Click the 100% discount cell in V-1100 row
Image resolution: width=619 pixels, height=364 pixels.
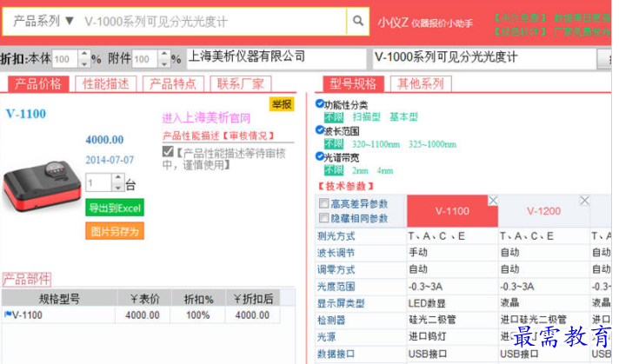pos(197,315)
